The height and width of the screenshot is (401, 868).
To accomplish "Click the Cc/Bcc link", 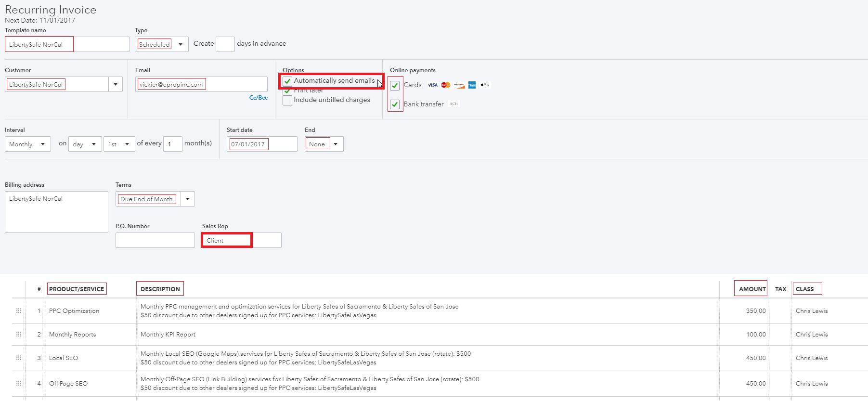I will tap(259, 98).
